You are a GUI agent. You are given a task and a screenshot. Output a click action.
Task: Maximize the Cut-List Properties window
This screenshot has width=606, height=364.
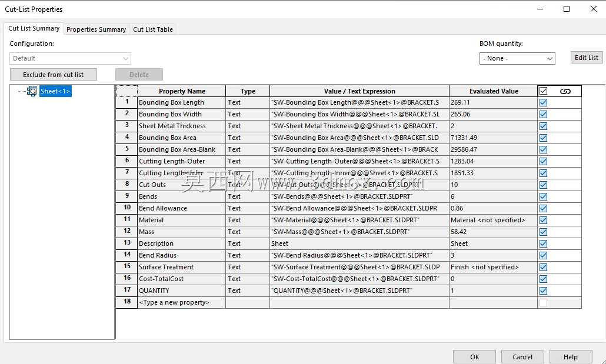coord(567,9)
